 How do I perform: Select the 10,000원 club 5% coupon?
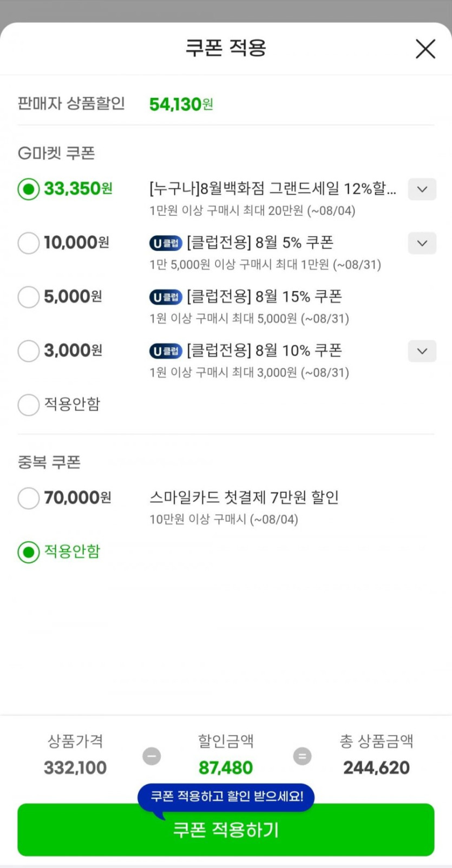tap(29, 243)
